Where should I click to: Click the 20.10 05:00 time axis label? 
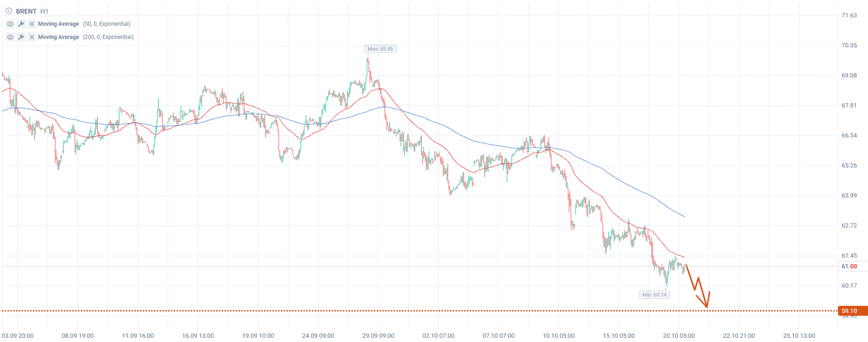coord(679,336)
